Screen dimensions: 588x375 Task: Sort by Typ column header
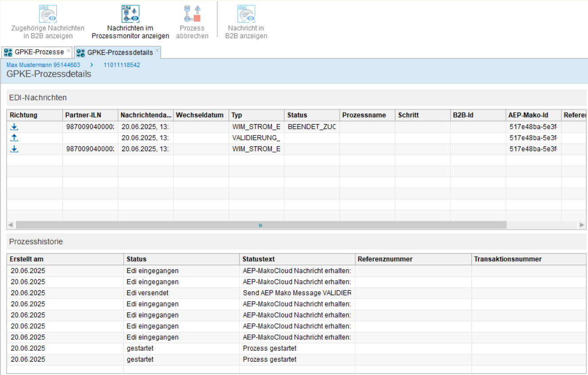point(257,115)
